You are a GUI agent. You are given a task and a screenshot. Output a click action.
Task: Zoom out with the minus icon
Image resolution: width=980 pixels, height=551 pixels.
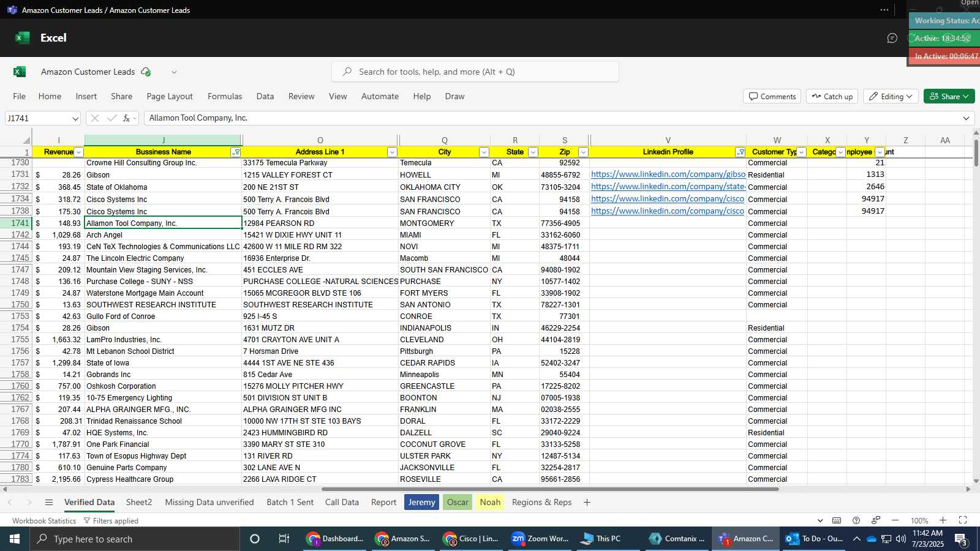(x=895, y=520)
